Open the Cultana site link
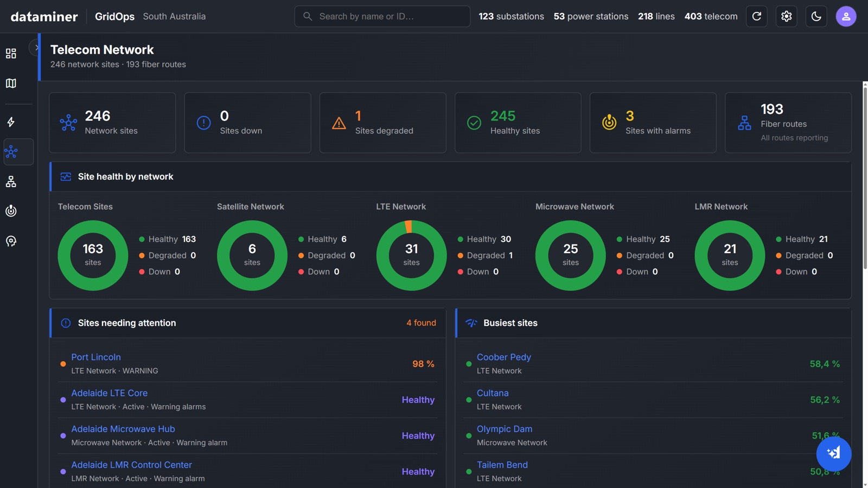The image size is (868, 488). [493, 393]
